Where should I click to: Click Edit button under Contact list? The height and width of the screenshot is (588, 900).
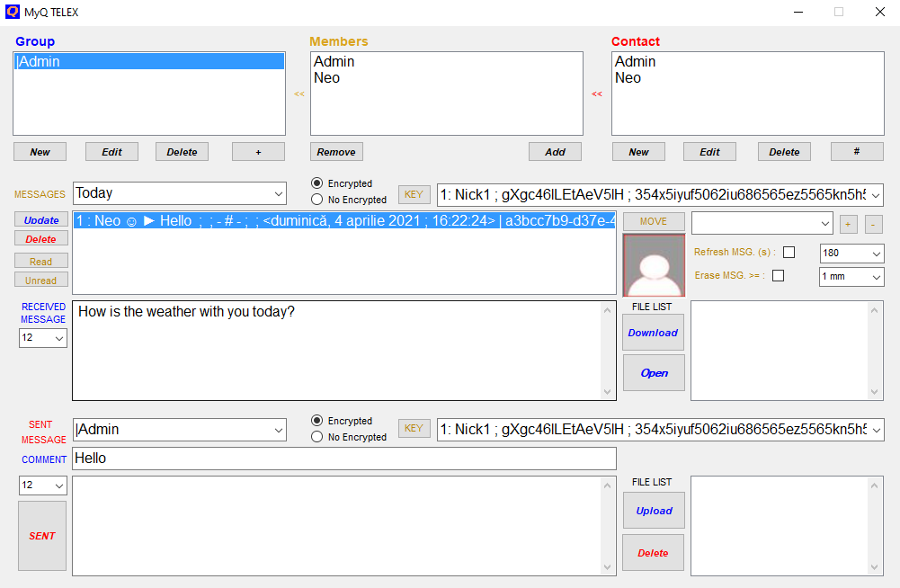[x=710, y=152]
